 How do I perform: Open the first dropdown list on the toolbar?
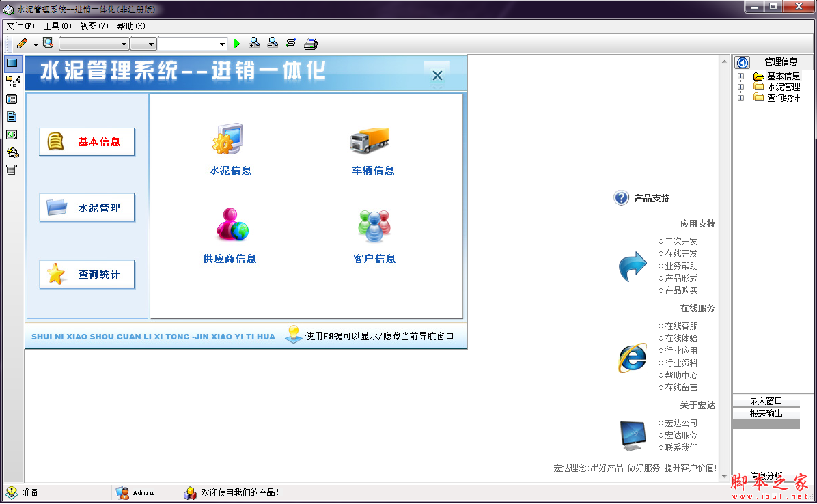point(94,42)
